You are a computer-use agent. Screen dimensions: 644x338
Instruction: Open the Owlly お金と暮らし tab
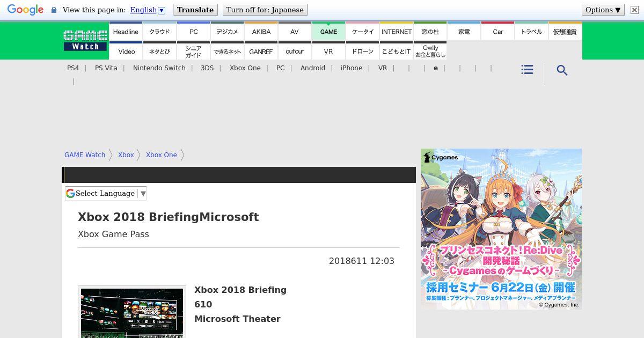coord(430,51)
